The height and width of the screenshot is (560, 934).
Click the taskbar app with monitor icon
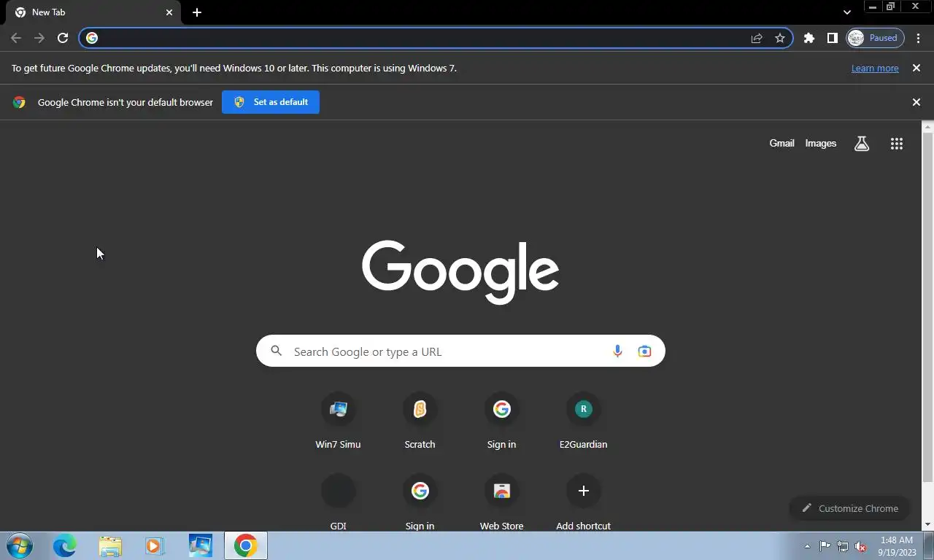tap(200, 546)
